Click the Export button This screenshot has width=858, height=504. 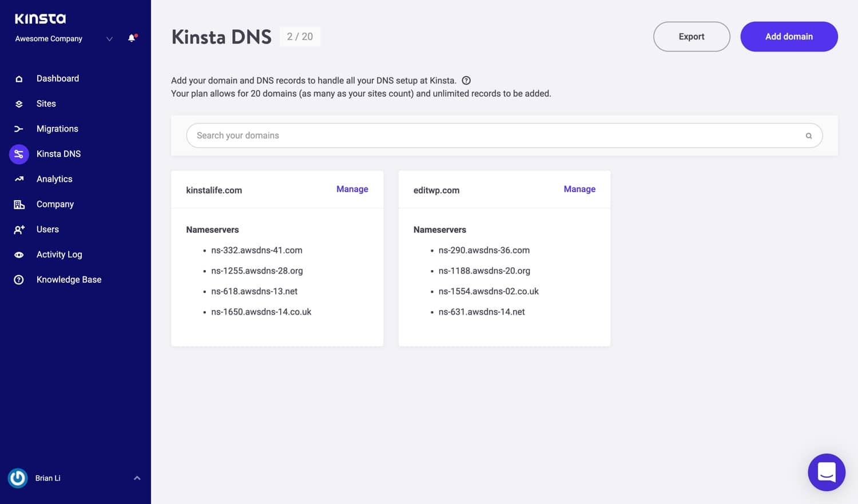coord(691,37)
